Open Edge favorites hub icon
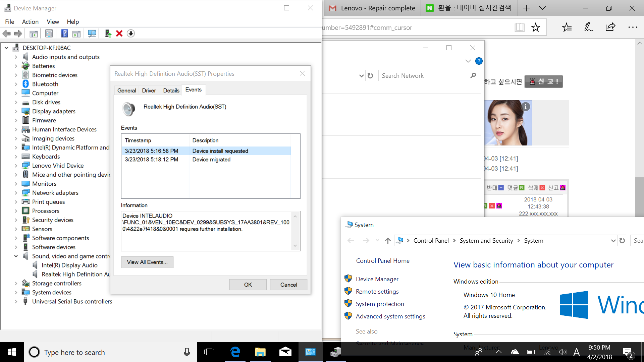Viewport: 644px width, 362px height. tap(567, 27)
